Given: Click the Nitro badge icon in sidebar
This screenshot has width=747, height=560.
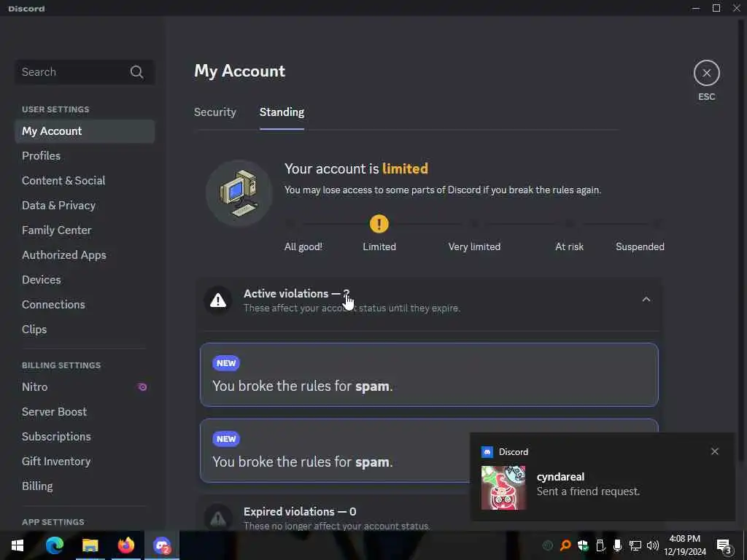Looking at the screenshot, I should [x=142, y=386].
